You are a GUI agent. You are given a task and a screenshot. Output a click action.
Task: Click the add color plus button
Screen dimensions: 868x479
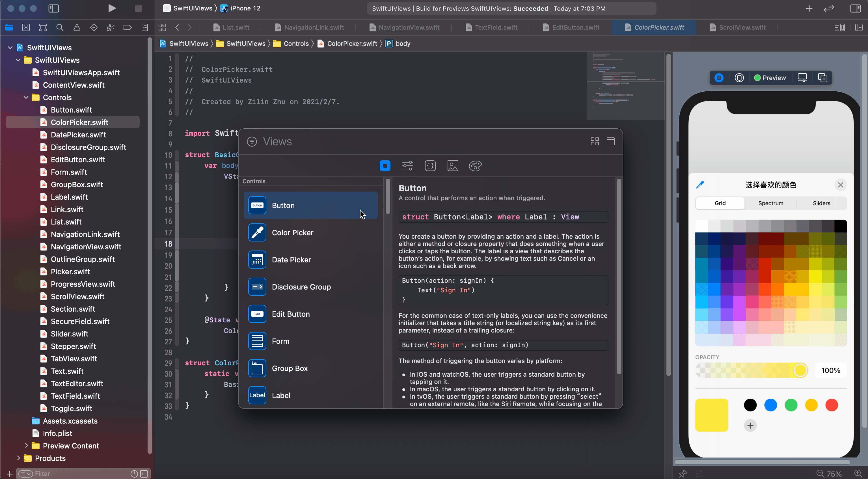coord(750,425)
